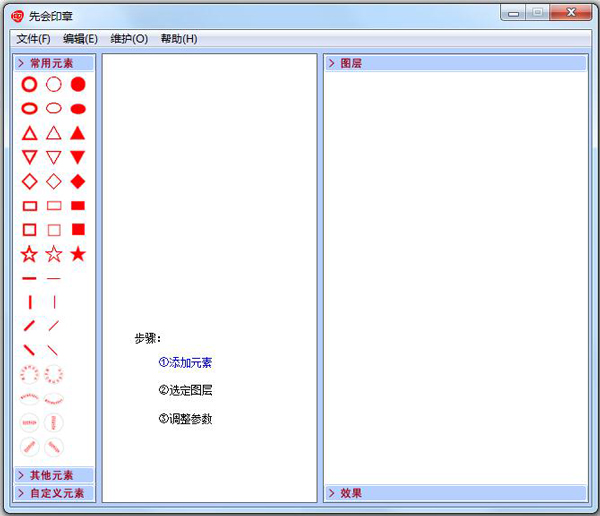The image size is (600, 516).
Task: Select the thick forward-slash diagonal line
Action: click(x=29, y=326)
